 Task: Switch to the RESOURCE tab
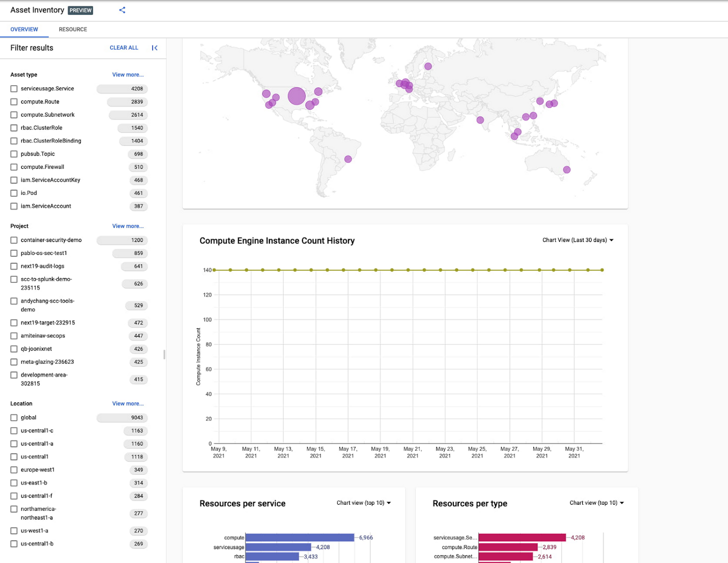point(72,29)
